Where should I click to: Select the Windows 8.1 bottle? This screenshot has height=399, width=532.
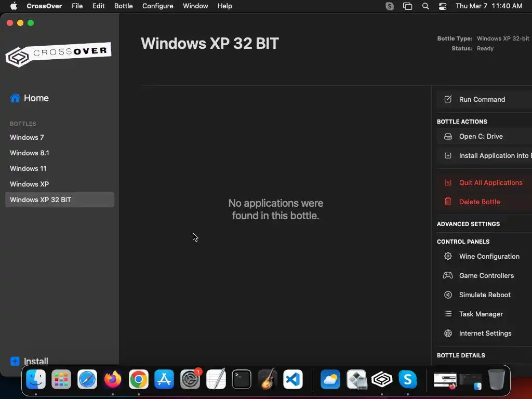[60, 153]
